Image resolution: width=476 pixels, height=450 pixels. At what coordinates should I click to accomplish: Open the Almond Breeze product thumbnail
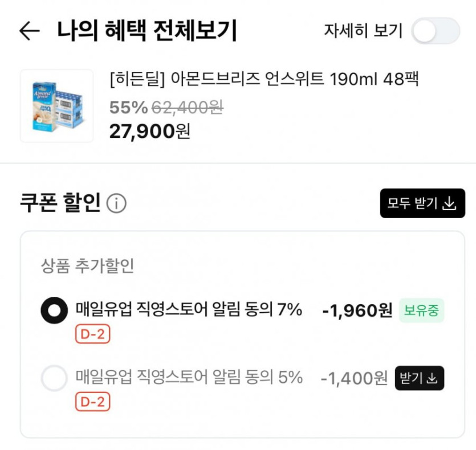56,106
